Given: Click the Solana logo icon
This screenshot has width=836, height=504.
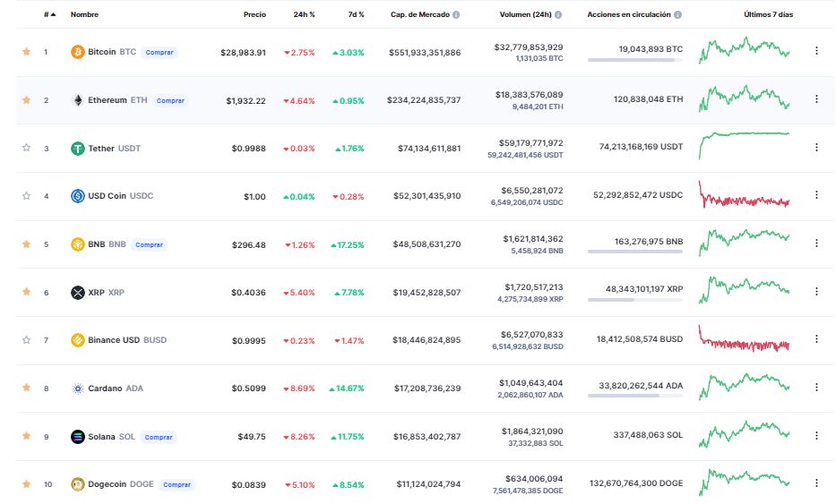Looking at the screenshot, I should click(78, 436).
